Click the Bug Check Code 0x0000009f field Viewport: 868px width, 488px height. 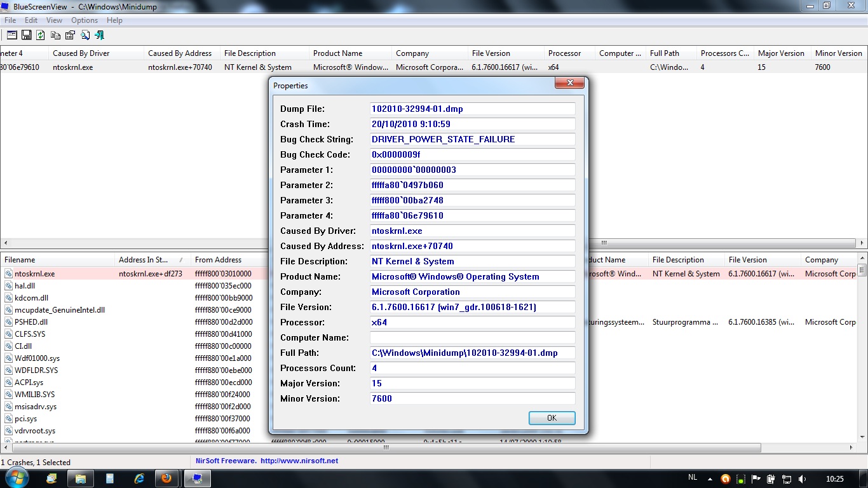pyautogui.click(x=473, y=154)
